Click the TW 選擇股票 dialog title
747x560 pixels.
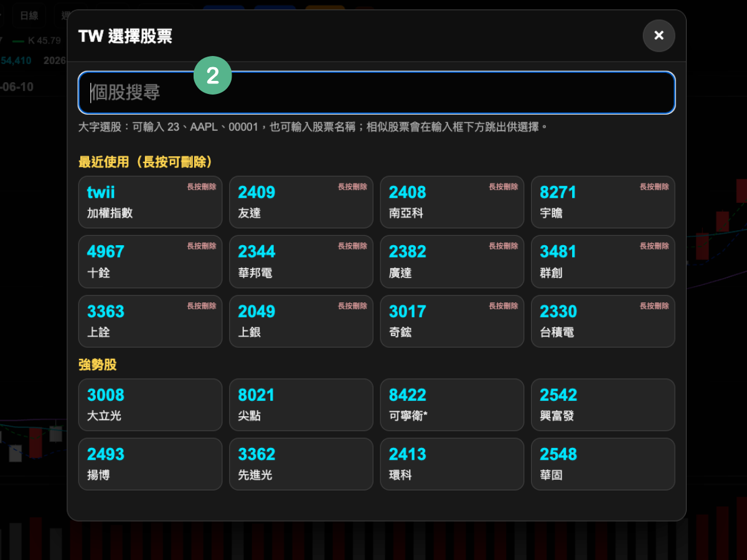pos(125,36)
